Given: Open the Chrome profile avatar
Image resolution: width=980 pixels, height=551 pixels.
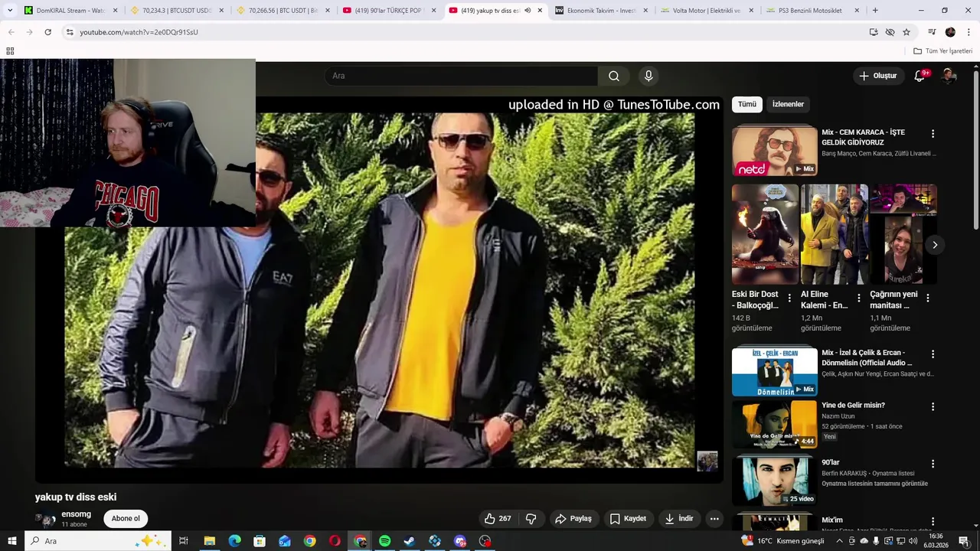Looking at the screenshot, I should pos(950,32).
